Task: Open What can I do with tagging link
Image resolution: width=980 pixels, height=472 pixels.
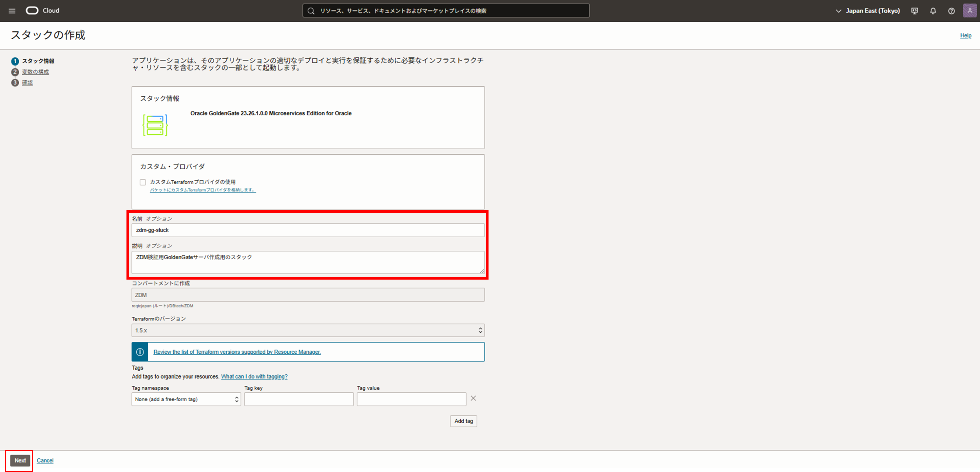Action: click(254, 377)
